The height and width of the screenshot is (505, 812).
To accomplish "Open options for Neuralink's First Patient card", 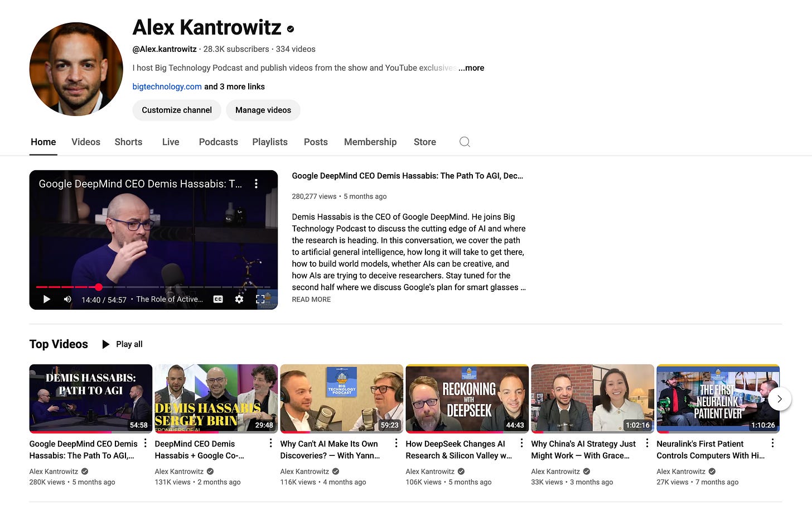I will 773,443.
